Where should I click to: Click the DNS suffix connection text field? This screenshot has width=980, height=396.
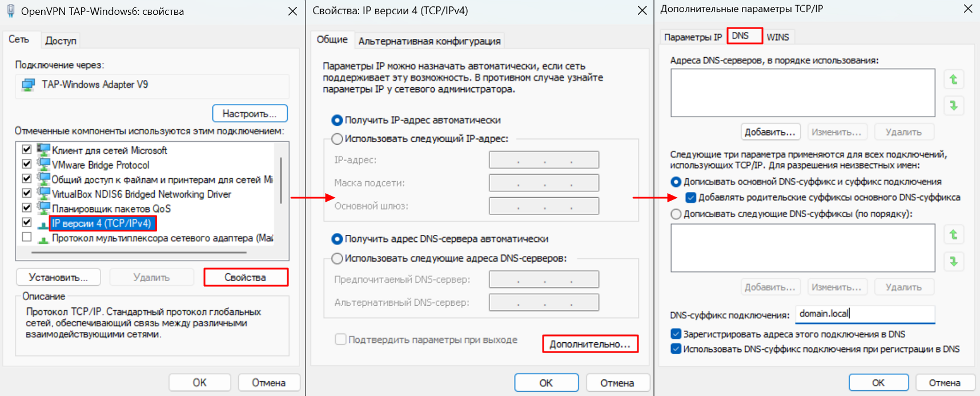[x=864, y=314]
